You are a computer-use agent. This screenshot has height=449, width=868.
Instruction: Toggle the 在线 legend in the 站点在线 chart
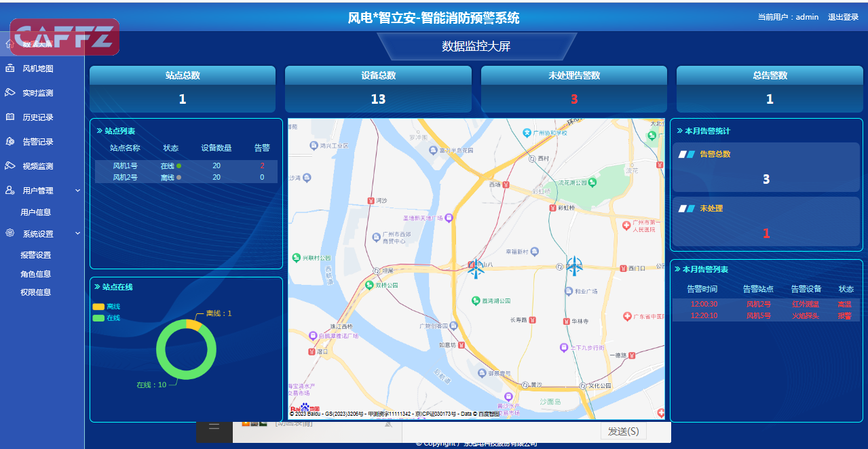pos(99,318)
